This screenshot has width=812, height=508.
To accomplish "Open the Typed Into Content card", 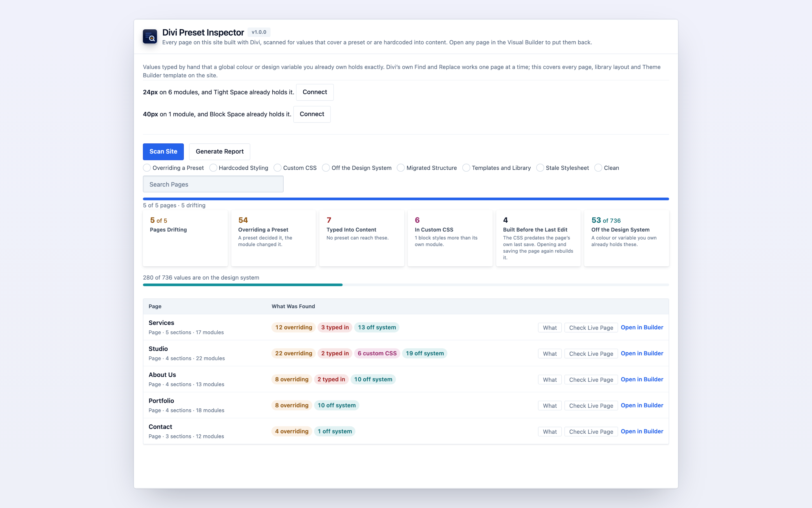I will coord(362,238).
